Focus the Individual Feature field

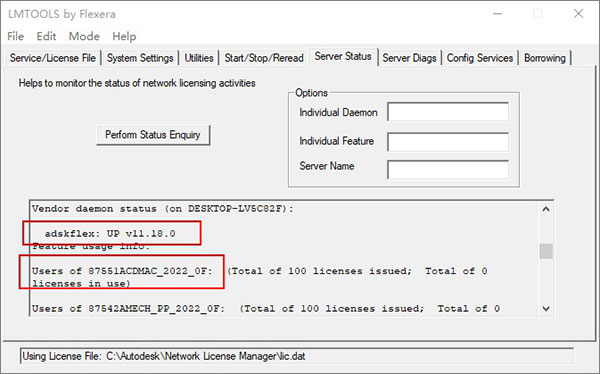[448, 142]
